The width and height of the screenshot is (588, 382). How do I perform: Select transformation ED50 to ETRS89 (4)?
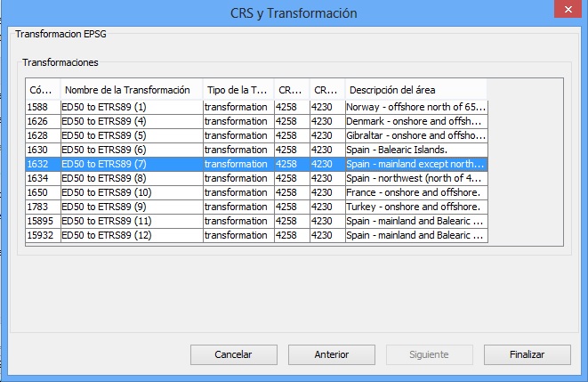tap(257, 121)
